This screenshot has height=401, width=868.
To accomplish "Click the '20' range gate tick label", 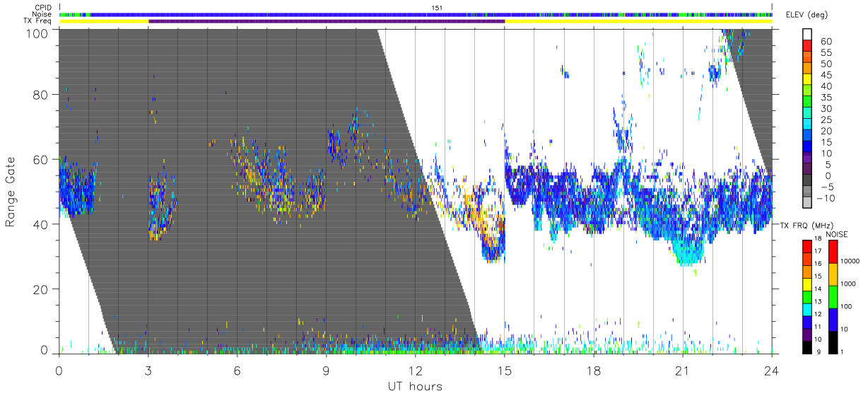I will tap(41, 289).
